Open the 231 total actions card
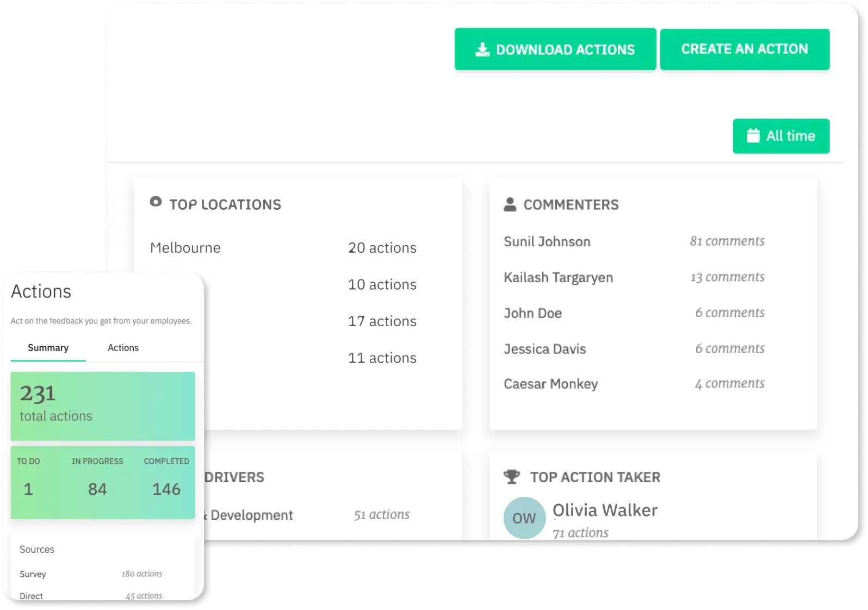 [x=102, y=406]
